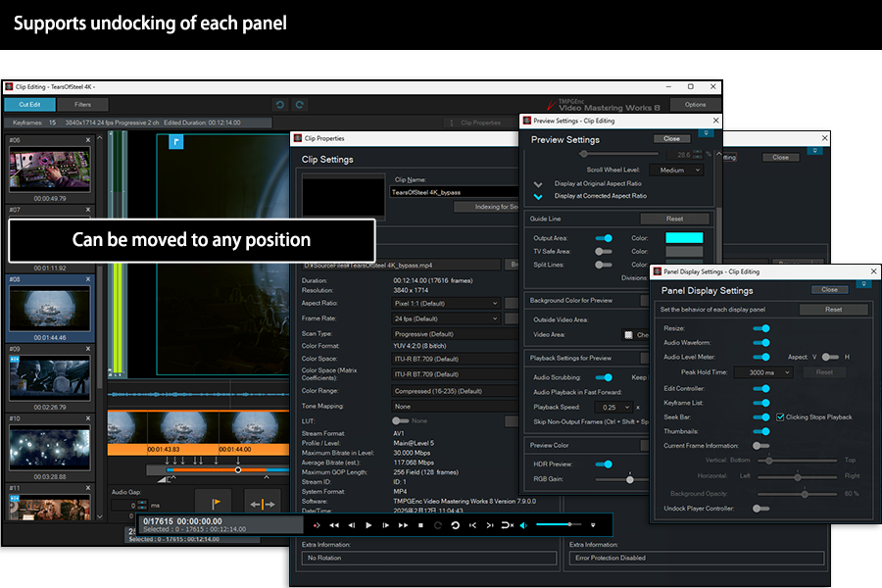The width and height of the screenshot is (882, 588).
Task: Toggle the loop-off icon beside the speaker
Action: (x=507, y=525)
